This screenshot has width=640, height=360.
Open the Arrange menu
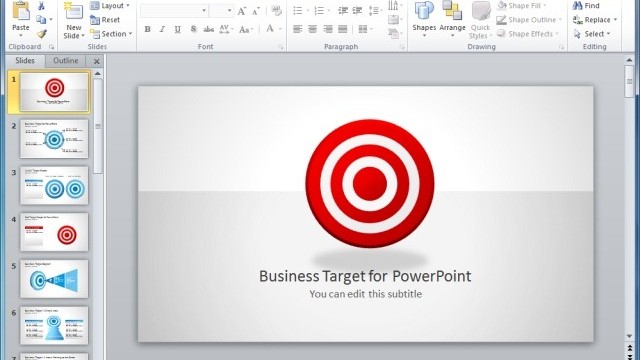tap(452, 20)
